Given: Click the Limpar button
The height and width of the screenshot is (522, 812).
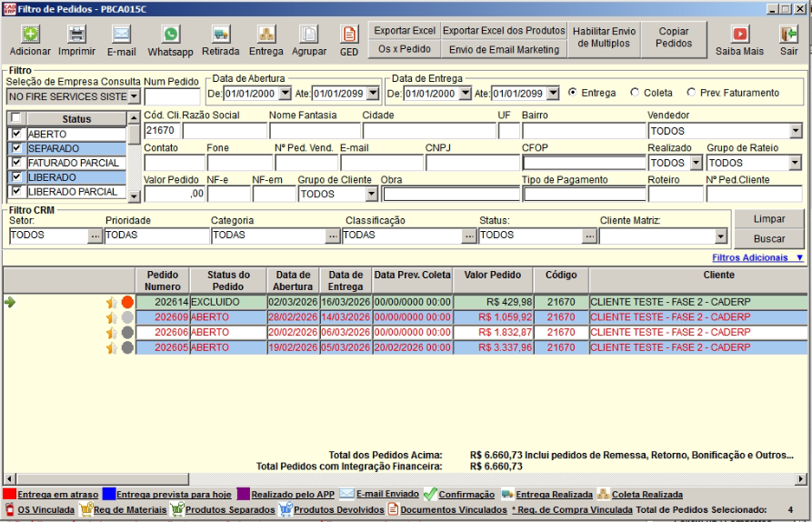Looking at the screenshot, I should pyautogui.click(x=769, y=219).
